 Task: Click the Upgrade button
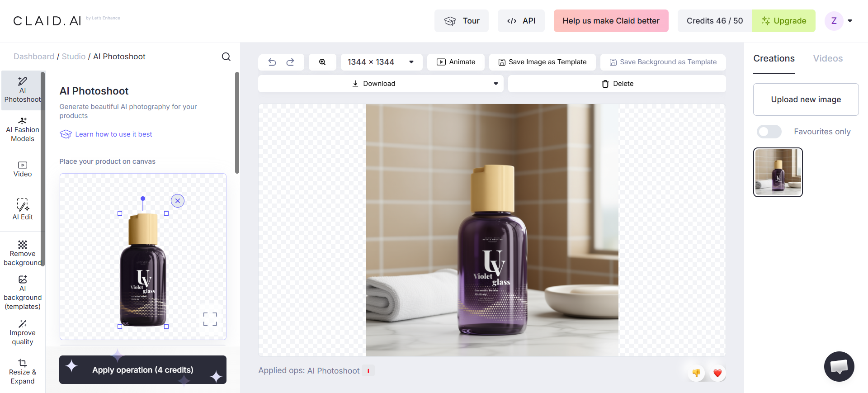[784, 21]
